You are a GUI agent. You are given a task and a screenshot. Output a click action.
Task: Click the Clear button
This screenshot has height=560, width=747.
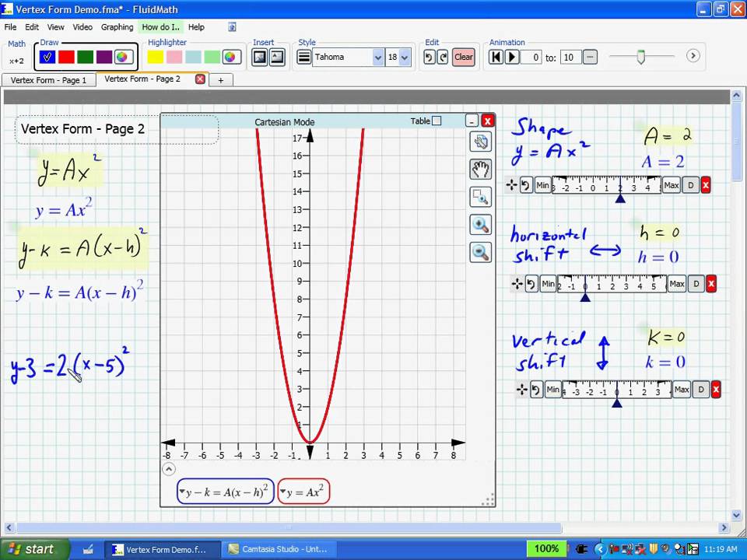point(463,57)
